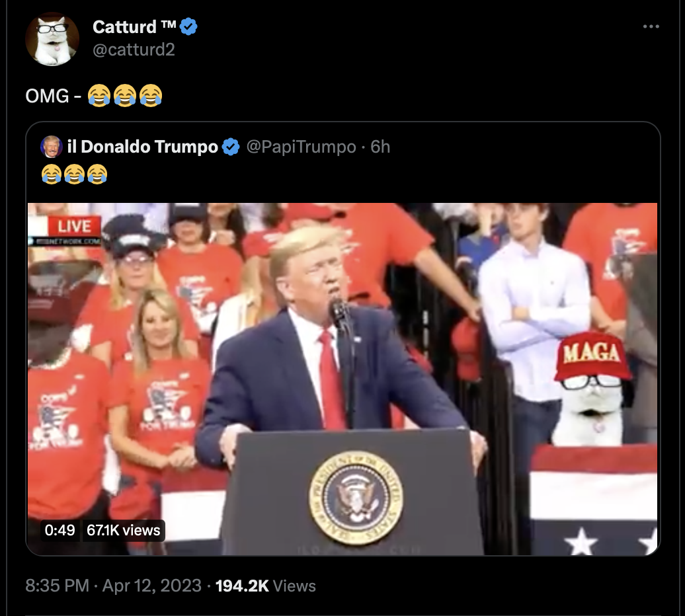This screenshot has width=685, height=616.
Task: Click the 0:49 video duration label
Action: (60, 530)
